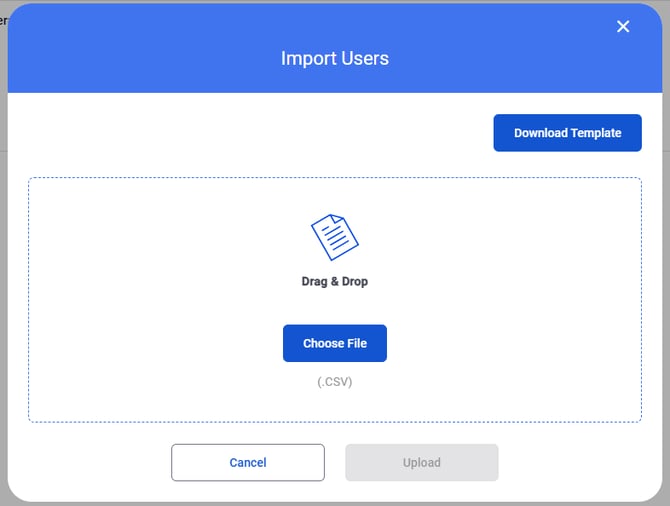Open file browser via Choose File
670x506 pixels.
334,343
